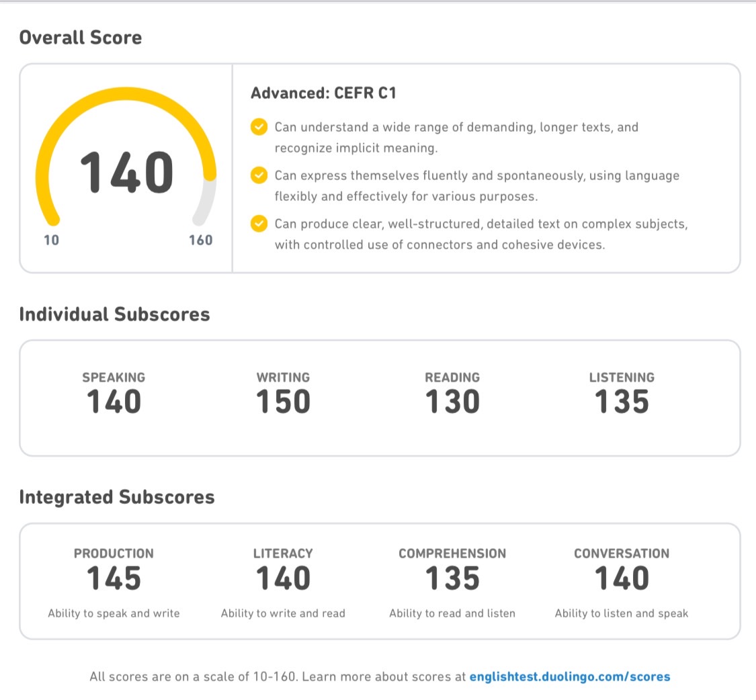Select the Speaking subscore 140

pyautogui.click(x=114, y=402)
